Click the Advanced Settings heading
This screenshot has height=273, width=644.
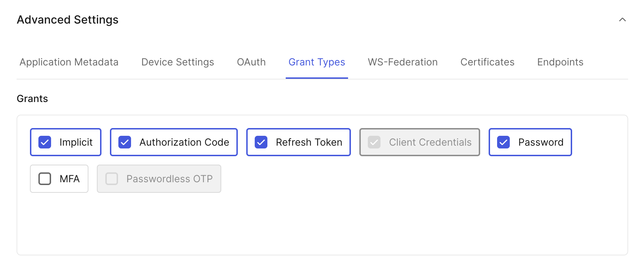67,20
